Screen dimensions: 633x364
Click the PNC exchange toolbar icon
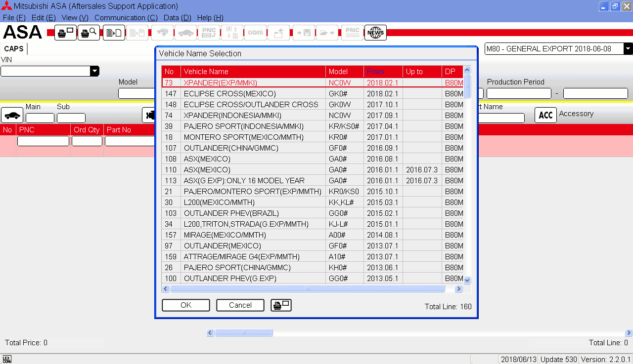point(209,33)
